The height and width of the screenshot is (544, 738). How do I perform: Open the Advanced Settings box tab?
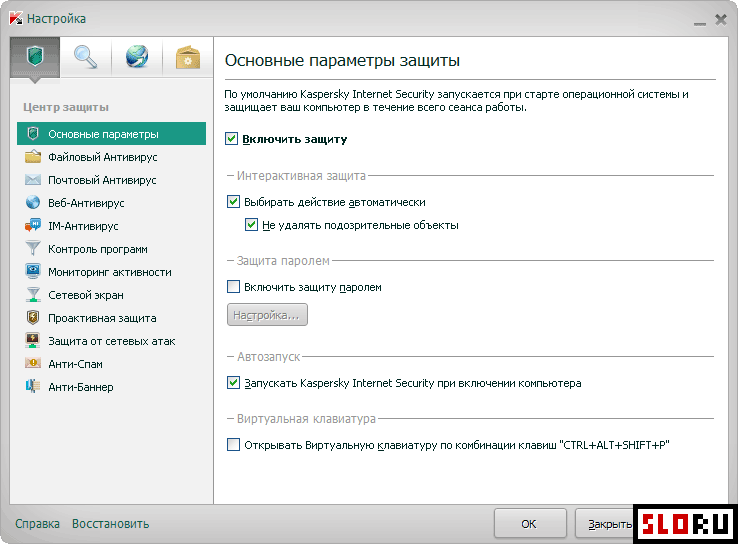[187, 57]
